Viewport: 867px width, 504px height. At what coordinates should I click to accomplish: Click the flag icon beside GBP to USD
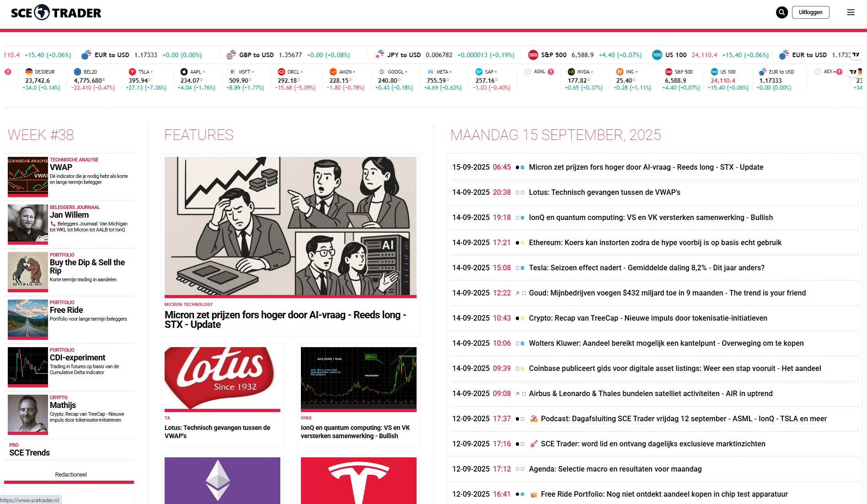coord(231,55)
